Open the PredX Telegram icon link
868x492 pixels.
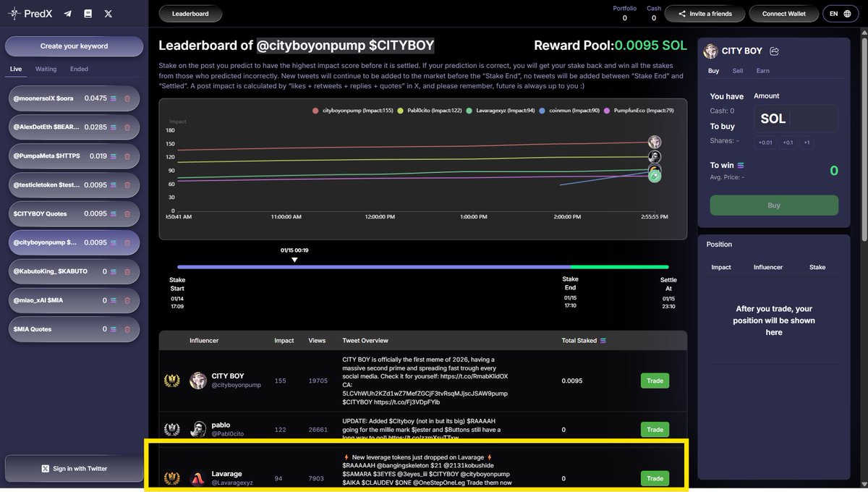pyautogui.click(x=68, y=14)
